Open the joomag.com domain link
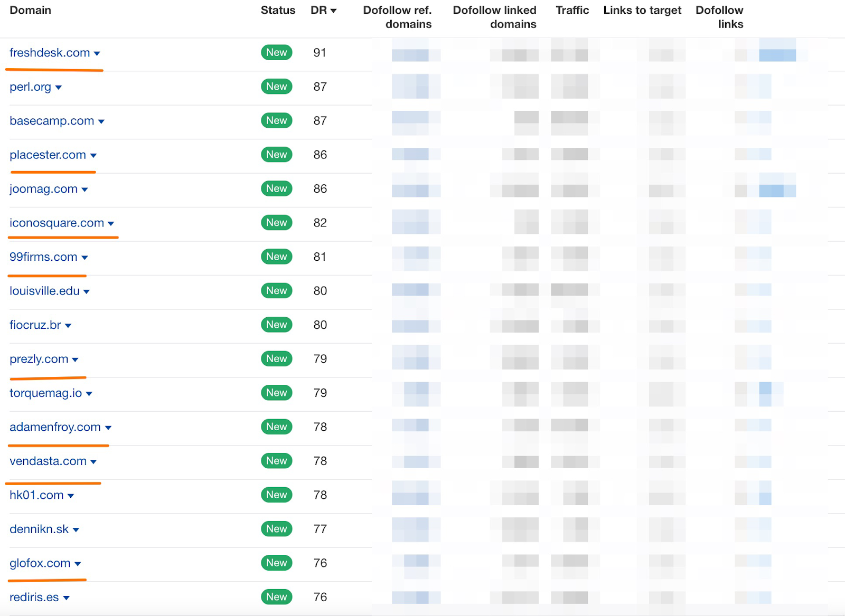845x616 pixels. tap(43, 189)
